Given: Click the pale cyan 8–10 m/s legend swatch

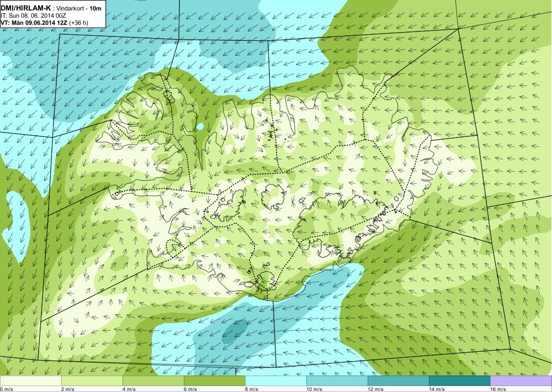Looking at the screenshot, I should 275,381.
